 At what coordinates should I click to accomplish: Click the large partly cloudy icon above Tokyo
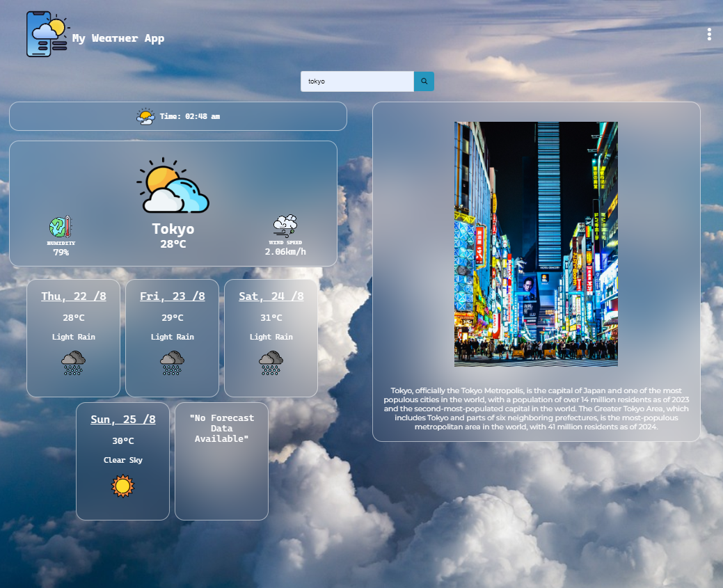(x=173, y=185)
